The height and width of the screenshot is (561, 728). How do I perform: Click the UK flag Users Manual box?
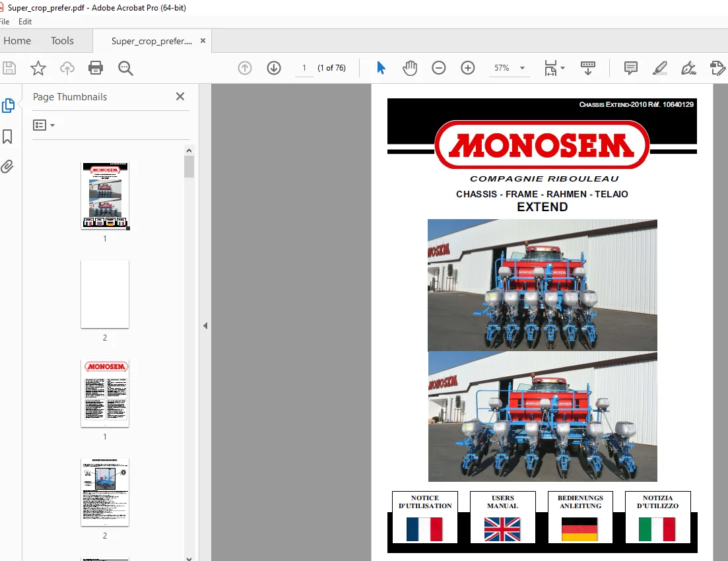(x=502, y=517)
